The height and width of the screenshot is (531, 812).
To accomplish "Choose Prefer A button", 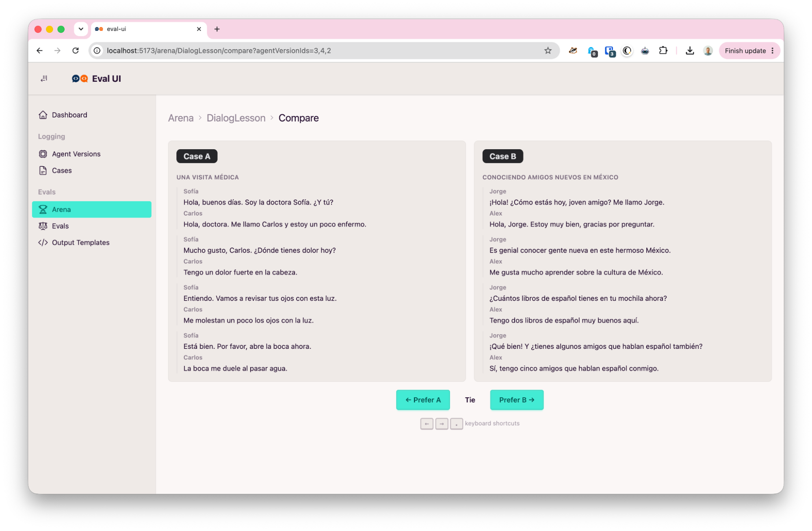I will [423, 400].
